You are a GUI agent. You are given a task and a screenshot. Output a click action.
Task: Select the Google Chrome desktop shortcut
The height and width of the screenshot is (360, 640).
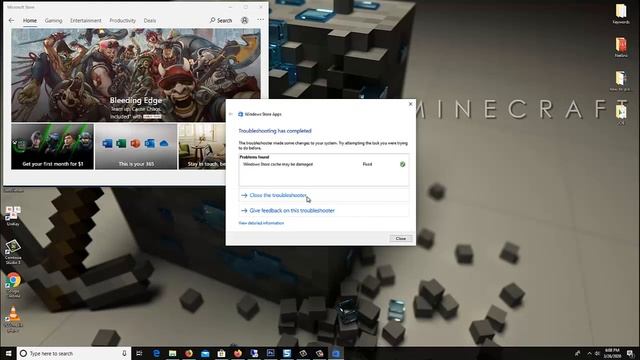pos(13,285)
